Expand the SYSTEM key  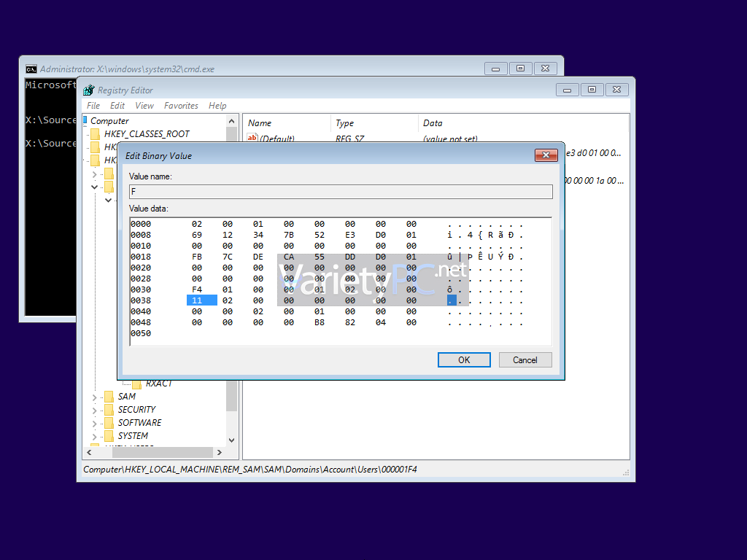point(94,437)
